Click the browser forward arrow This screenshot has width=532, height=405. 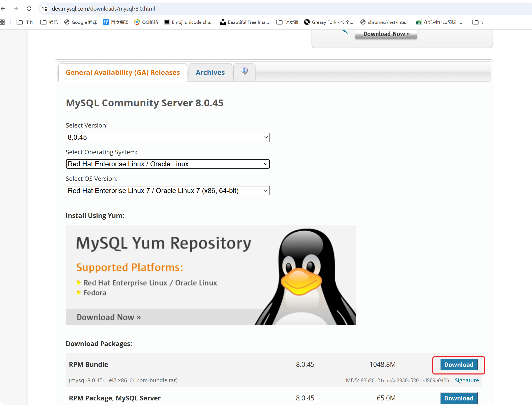pos(16,9)
